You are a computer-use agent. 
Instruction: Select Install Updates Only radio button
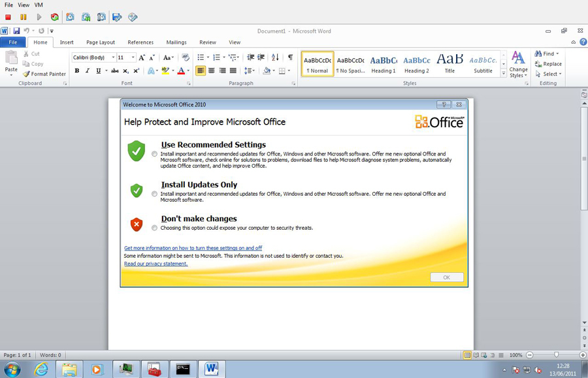click(x=154, y=194)
